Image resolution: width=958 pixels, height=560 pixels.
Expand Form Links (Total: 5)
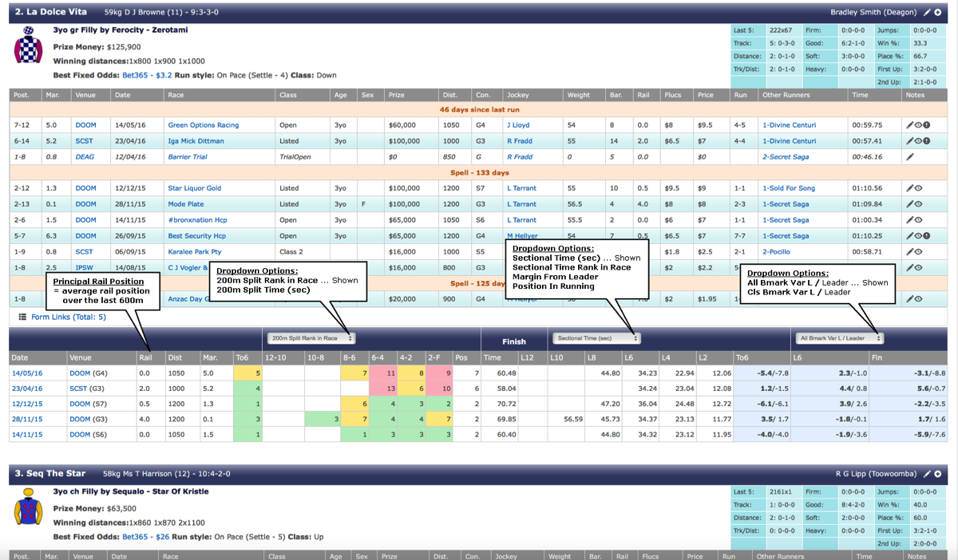click(68, 317)
